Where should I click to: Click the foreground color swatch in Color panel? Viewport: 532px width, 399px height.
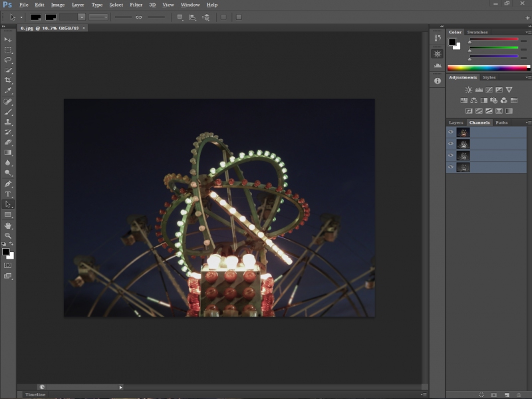(452, 42)
